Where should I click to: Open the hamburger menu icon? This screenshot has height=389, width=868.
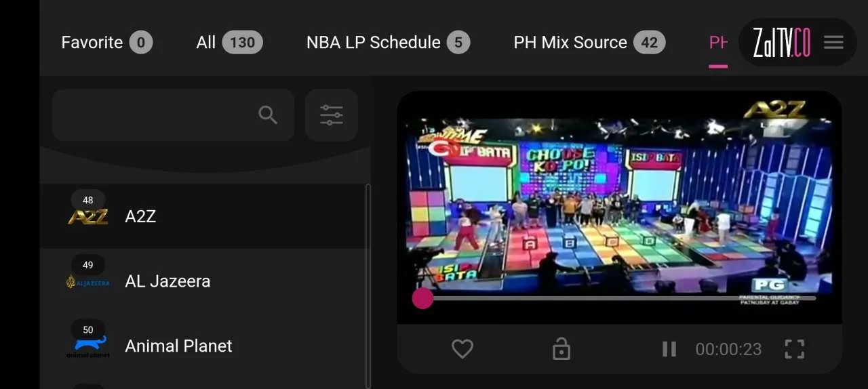(833, 42)
